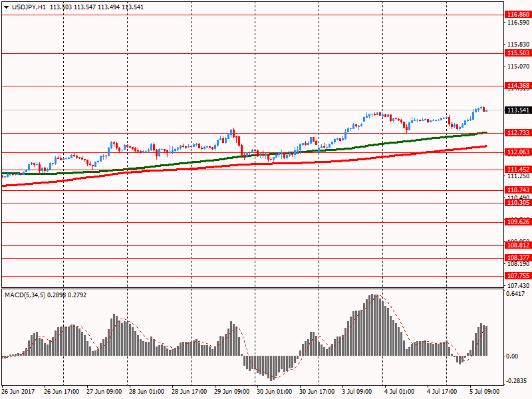Click the 107.430 price scale value
Screen dimensions: 532x399
pyautogui.click(x=518, y=286)
